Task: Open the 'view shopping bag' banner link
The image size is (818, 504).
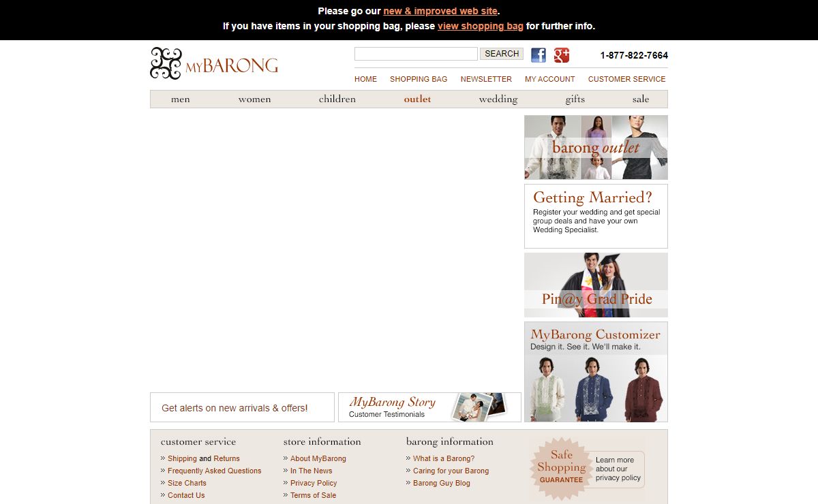Action: 481,26
